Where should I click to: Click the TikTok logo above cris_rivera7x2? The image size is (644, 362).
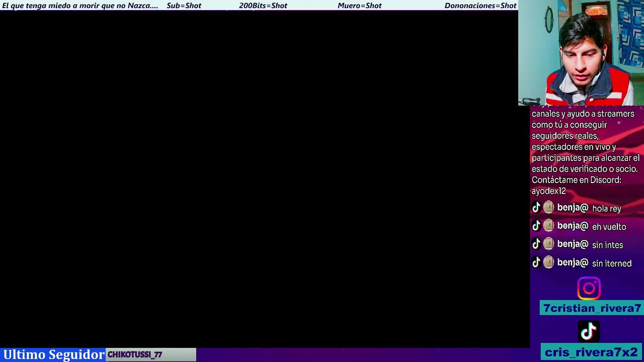coord(589,332)
